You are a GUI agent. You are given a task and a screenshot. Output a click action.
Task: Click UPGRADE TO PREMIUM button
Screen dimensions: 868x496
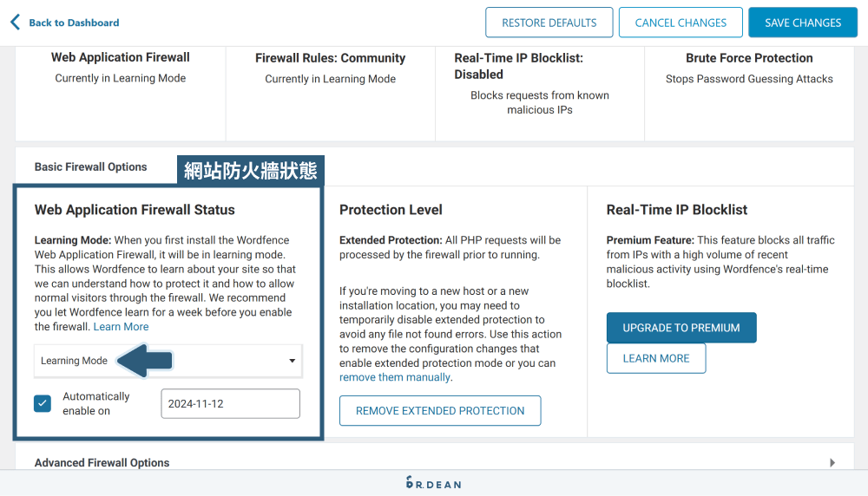[681, 328]
